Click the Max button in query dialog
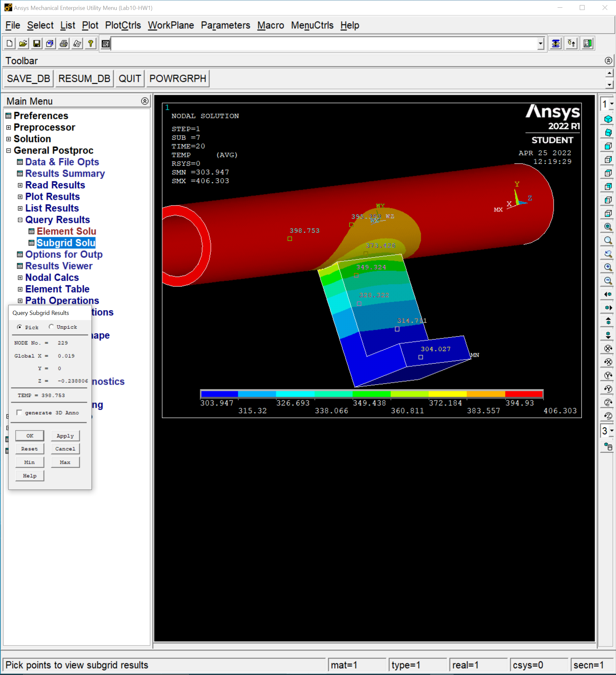 coord(65,462)
